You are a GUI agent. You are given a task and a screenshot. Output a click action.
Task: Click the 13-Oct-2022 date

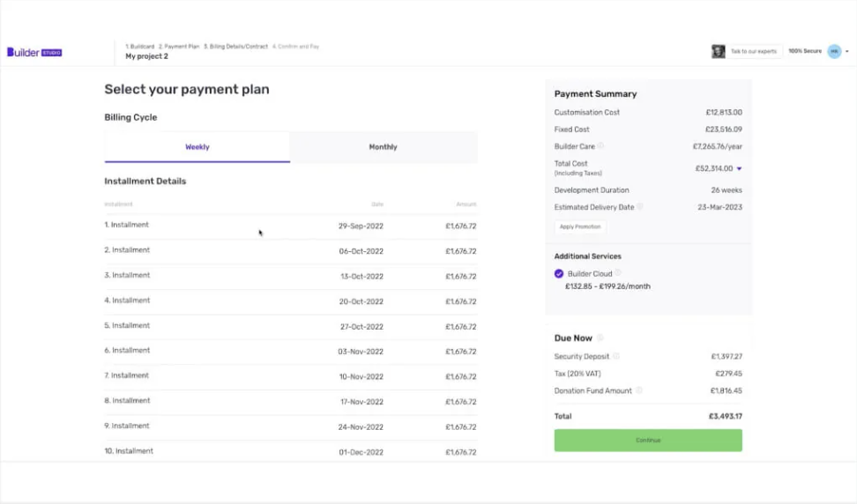(361, 277)
